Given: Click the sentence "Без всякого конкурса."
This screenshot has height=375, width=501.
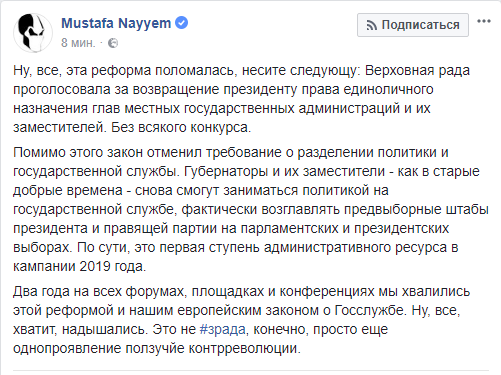Looking at the screenshot, I should pyautogui.click(x=181, y=128).
